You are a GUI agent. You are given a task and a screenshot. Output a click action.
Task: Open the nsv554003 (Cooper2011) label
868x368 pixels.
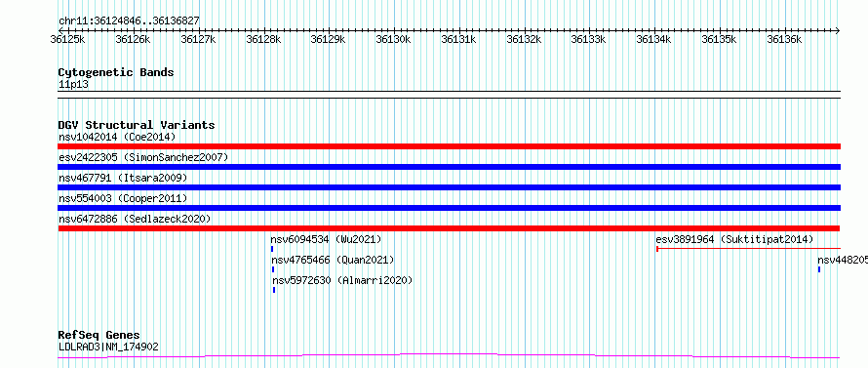tap(123, 198)
